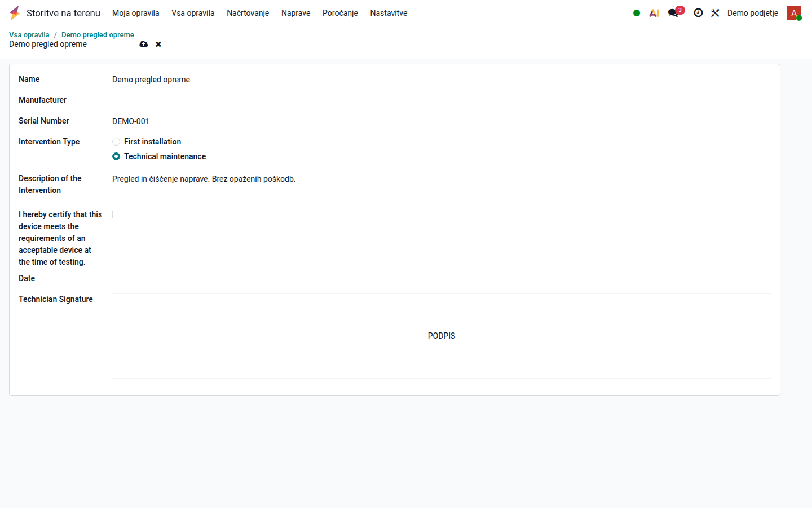Open the Nastavitve menu
This screenshot has height=508, width=812.
(x=389, y=13)
